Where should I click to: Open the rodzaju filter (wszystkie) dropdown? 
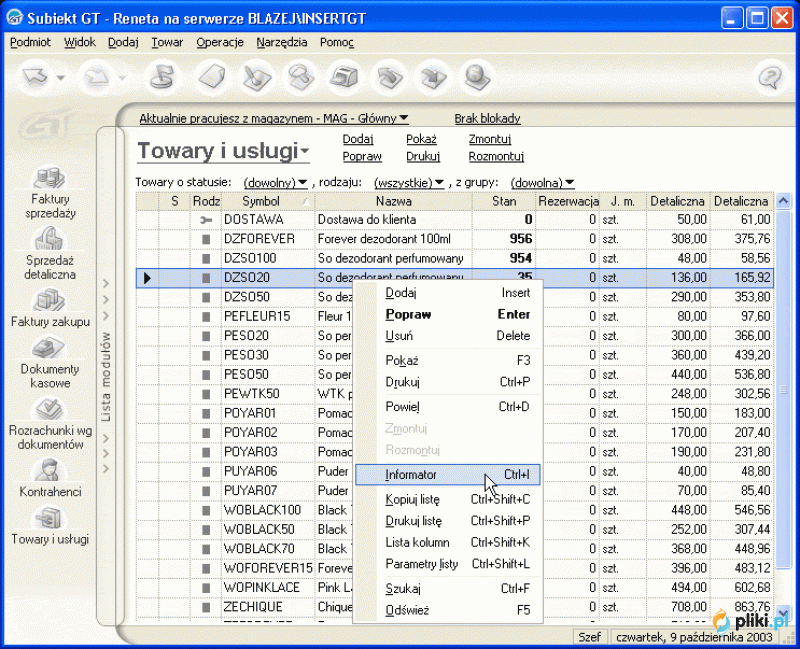pyautogui.click(x=409, y=182)
